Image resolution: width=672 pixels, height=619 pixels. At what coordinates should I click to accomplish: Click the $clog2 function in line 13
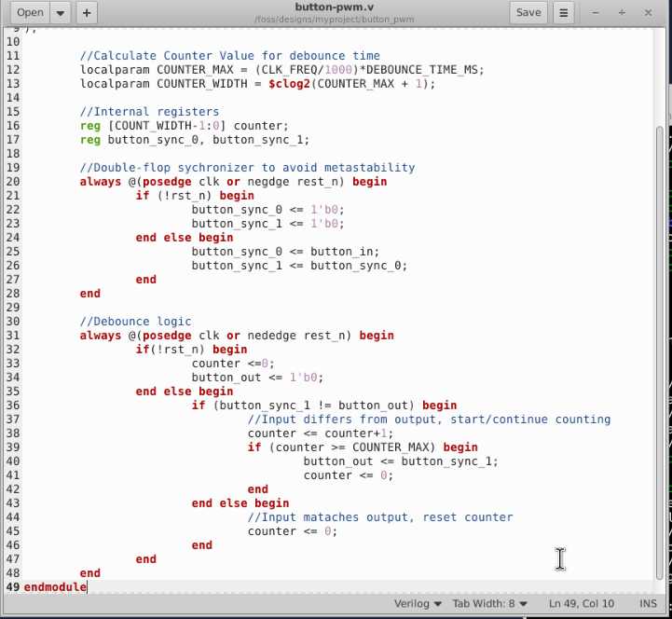click(290, 83)
